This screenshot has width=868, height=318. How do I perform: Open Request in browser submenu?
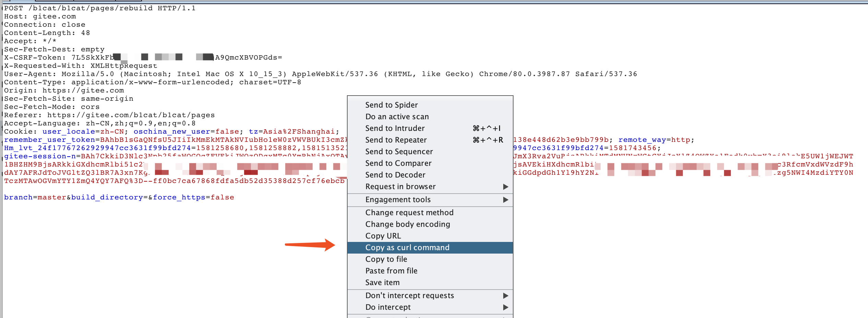click(430, 186)
